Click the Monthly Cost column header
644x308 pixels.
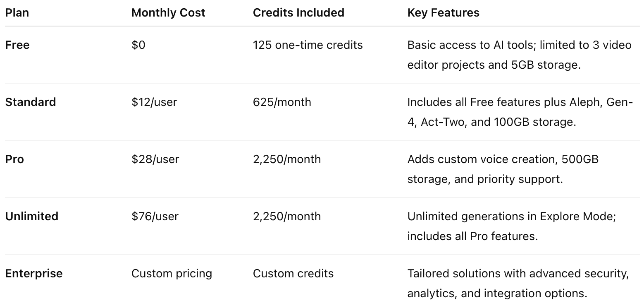click(168, 13)
